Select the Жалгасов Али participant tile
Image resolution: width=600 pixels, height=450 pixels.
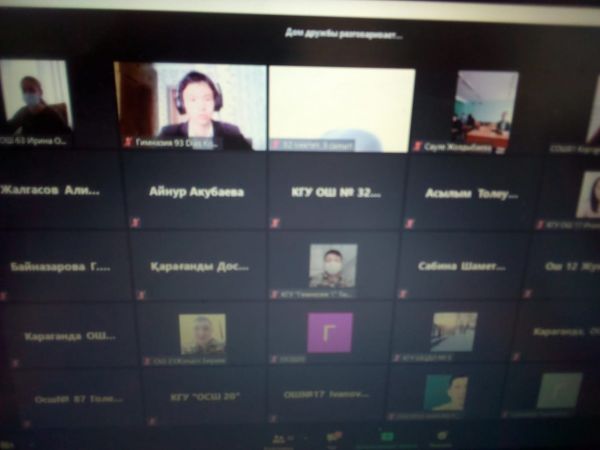[56, 190]
